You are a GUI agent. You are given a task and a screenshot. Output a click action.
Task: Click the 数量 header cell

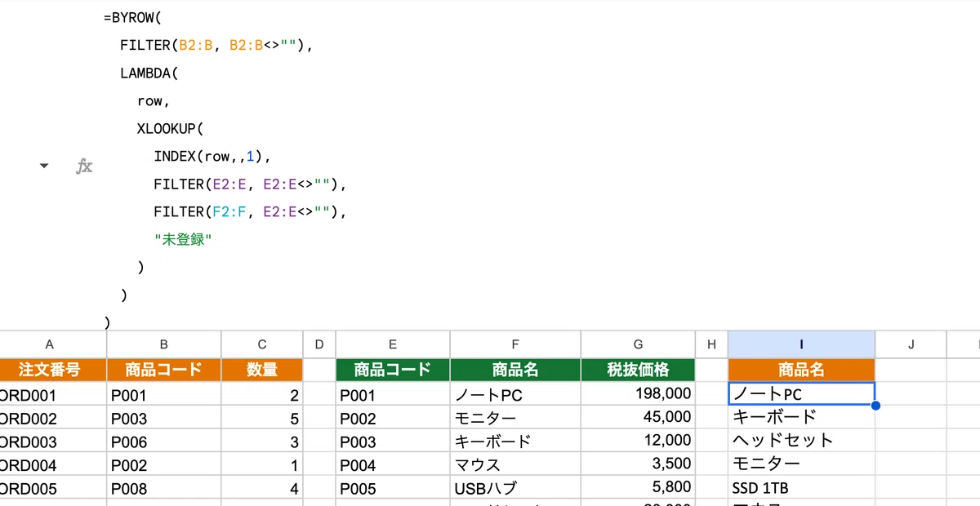pos(262,370)
